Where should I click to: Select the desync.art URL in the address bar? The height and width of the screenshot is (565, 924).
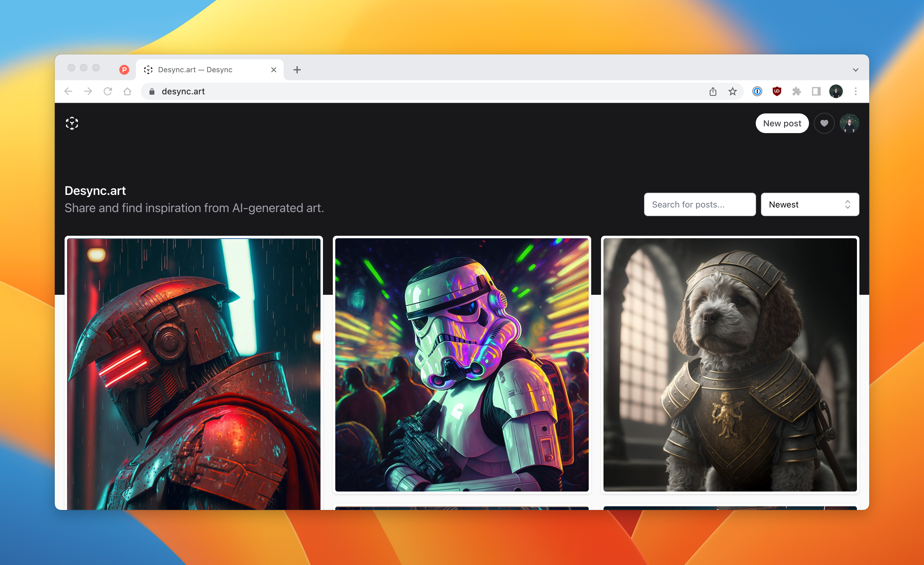[183, 91]
